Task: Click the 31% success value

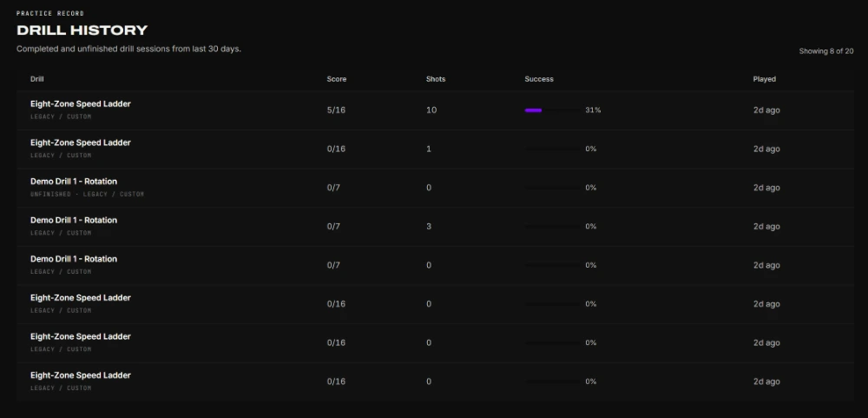Action: click(593, 110)
